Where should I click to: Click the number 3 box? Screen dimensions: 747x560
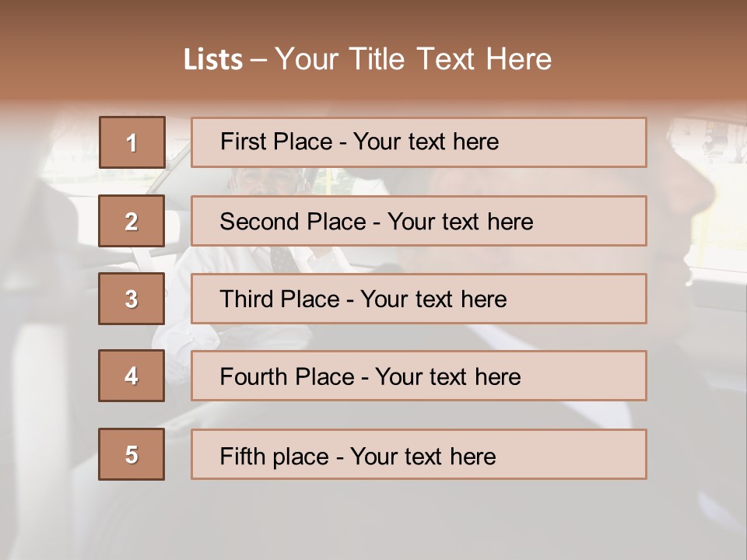tap(132, 299)
